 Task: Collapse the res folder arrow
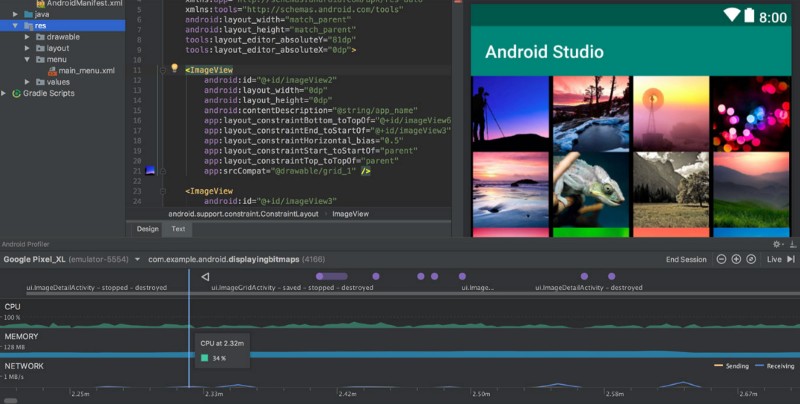(x=15, y=26)
